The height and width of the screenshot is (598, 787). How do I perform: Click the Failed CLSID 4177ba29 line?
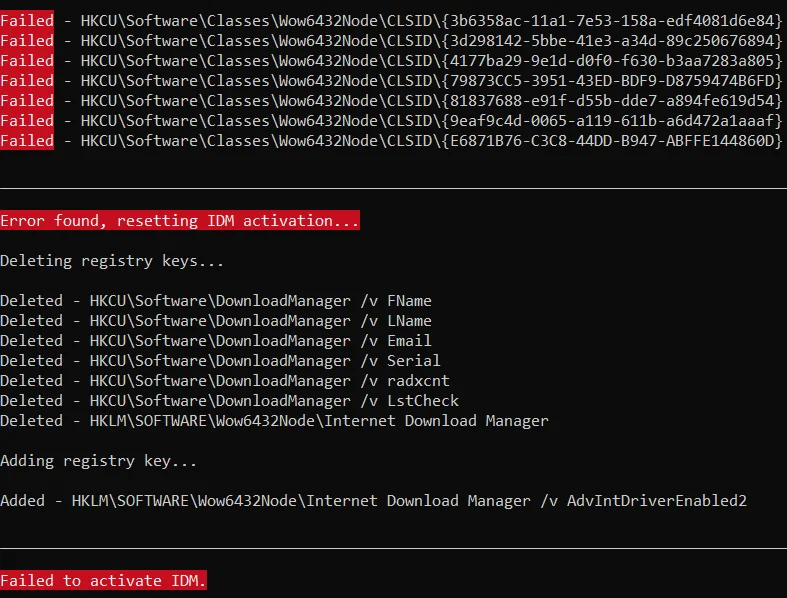click(x=391, y=61)
